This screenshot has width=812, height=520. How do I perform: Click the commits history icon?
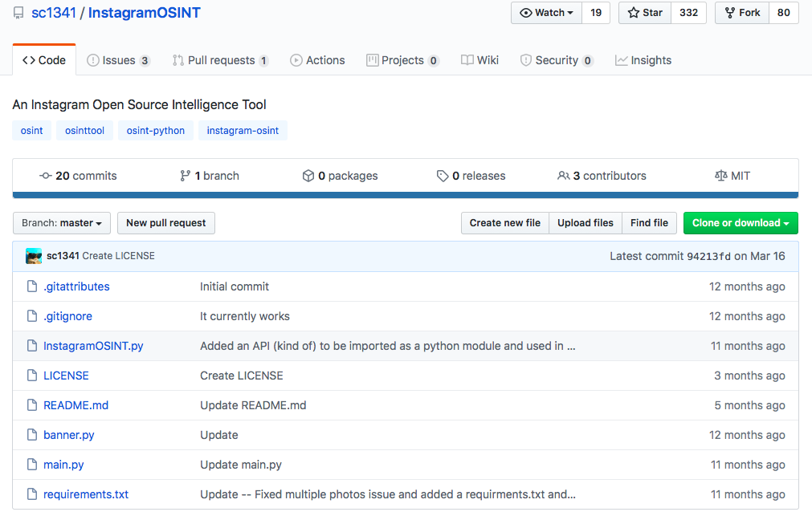tap(46, 176)
